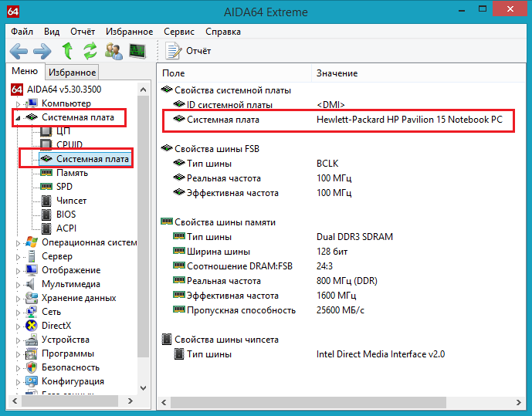Switch to the Избранное tab in left panel
The image size is (532, 416).
click(x=72, y=73)
